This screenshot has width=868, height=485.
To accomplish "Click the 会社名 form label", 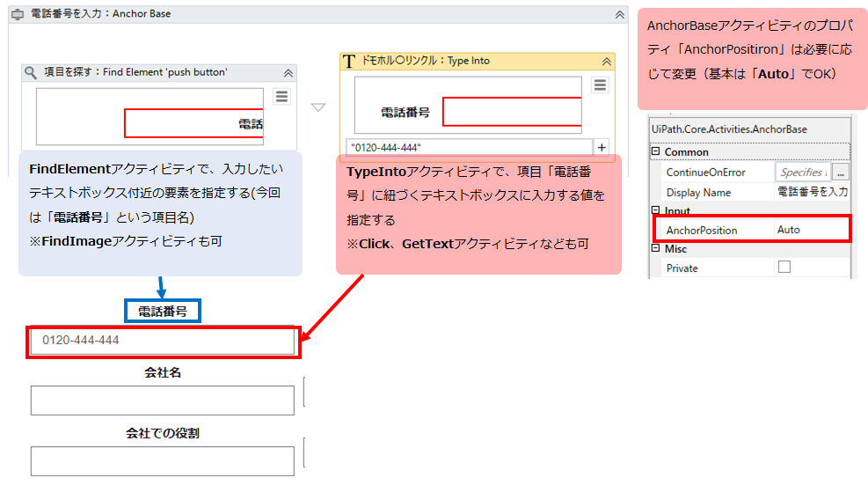I will pos(162,372).
